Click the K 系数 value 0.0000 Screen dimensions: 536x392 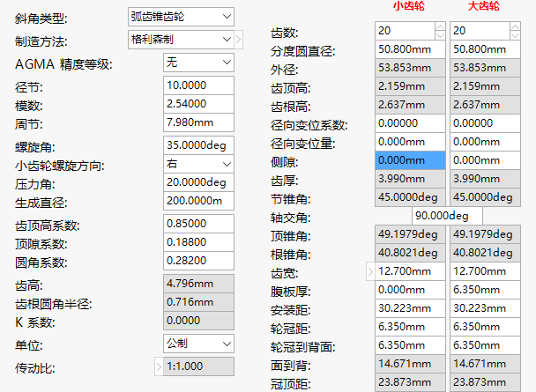point(198,321)
